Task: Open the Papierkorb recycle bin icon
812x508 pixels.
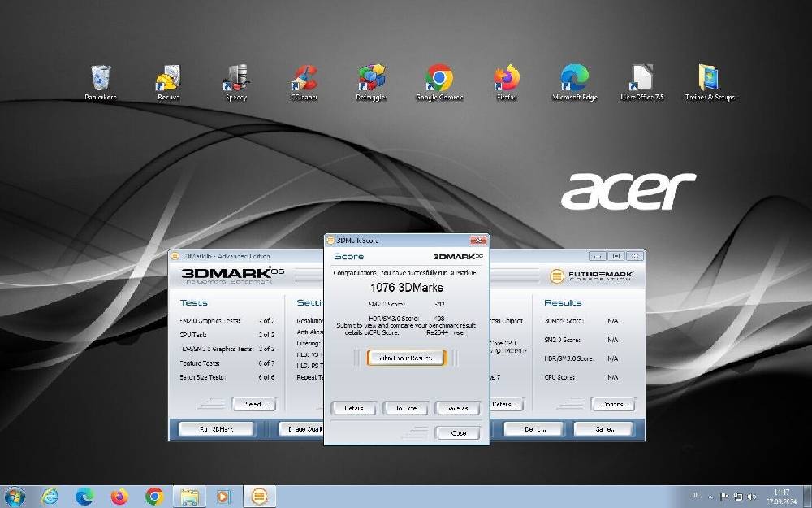Action: tap(101, 82)
